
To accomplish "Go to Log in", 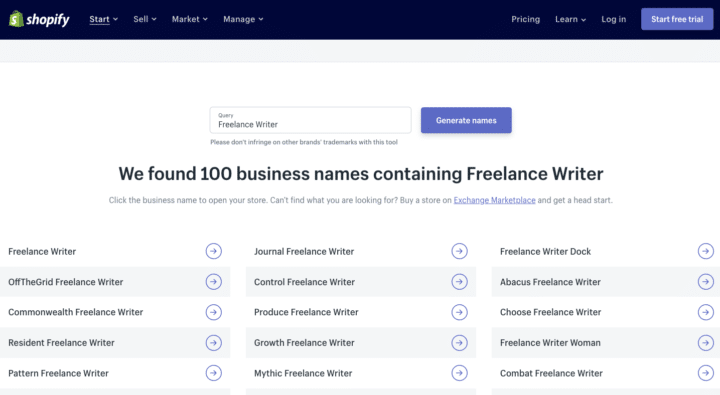I will click(613, 19).
